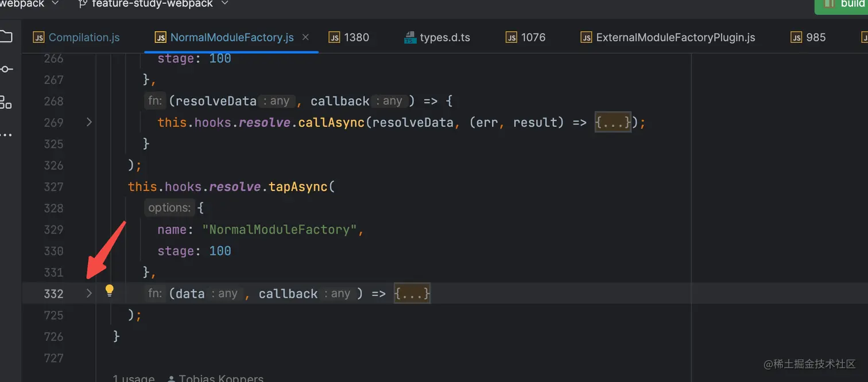Expand the folded {...} block on line 332
Screen dimensions: 868x382
tap(412, 294)
